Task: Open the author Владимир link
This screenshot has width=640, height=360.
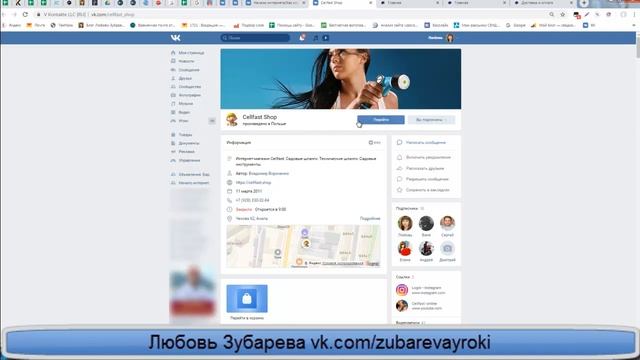Action: (x=269, y=173)
